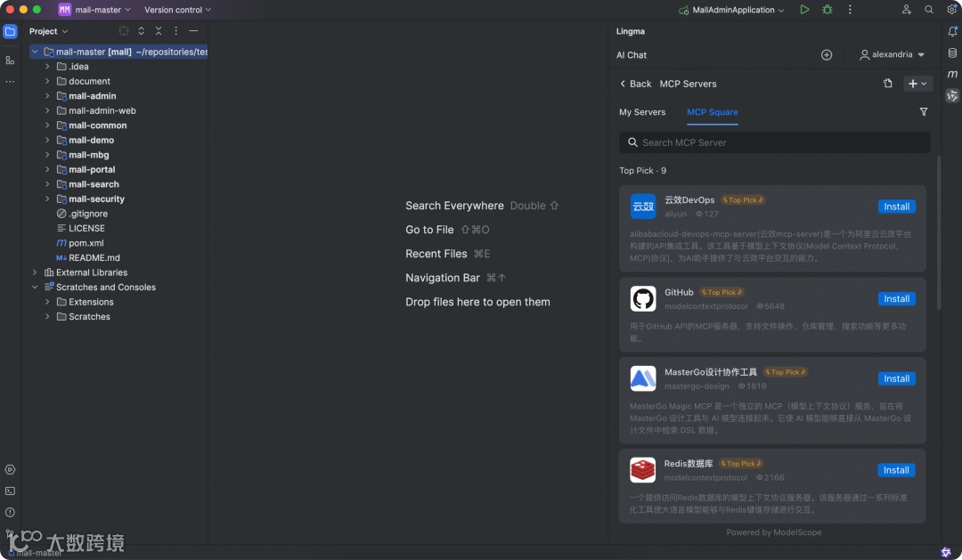Viewport: 962px width, 560px height.
Task: Open the Database tool window icon
Action: tap(952, 53)
